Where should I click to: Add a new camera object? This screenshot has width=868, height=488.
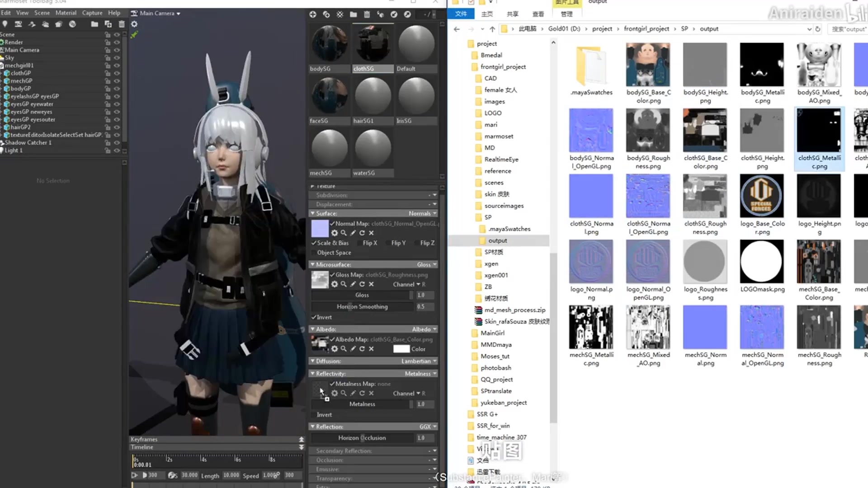click(18, 24)
